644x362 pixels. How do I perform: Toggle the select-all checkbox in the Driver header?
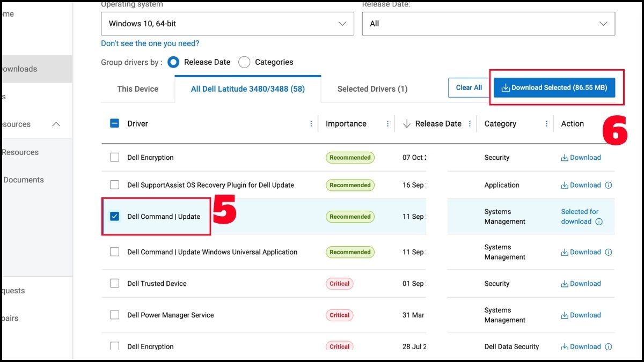114,123
